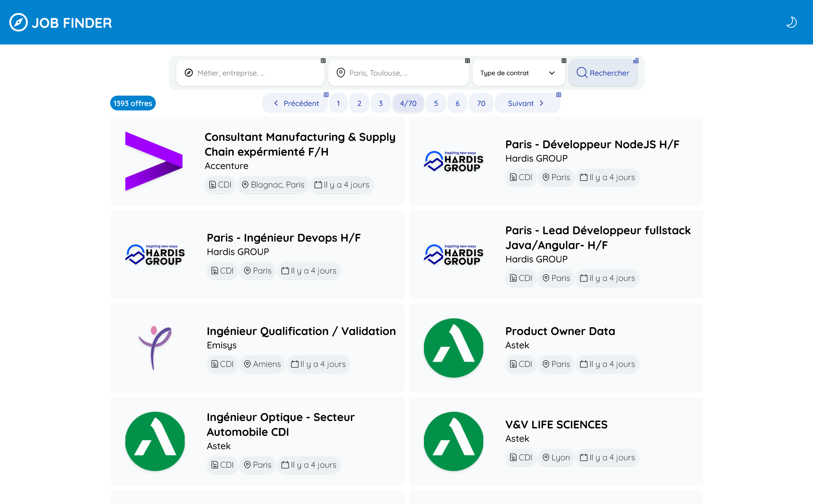Focus the Métier, entreprise search field
The image size is (813, 504).
click(x=256, y=73)
